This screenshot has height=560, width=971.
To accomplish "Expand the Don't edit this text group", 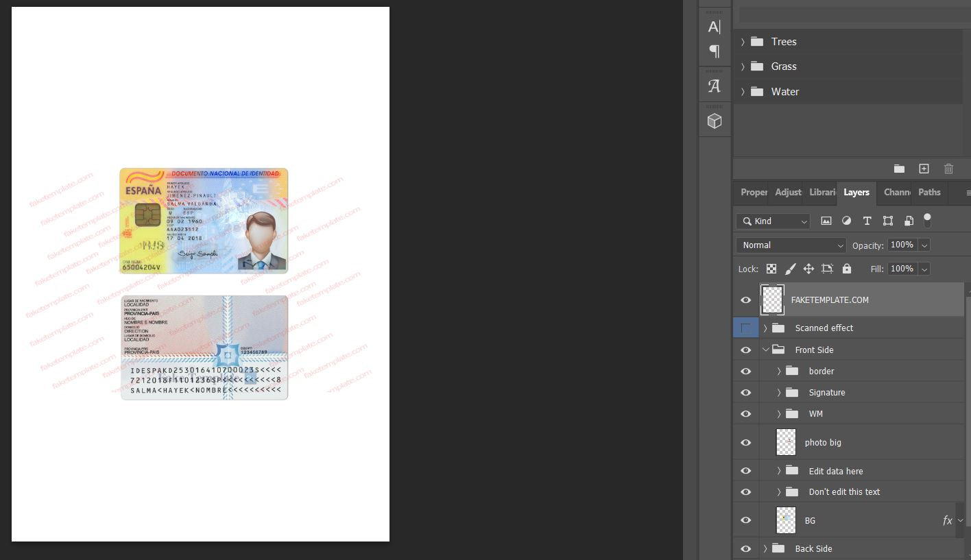I will point(779,492).
